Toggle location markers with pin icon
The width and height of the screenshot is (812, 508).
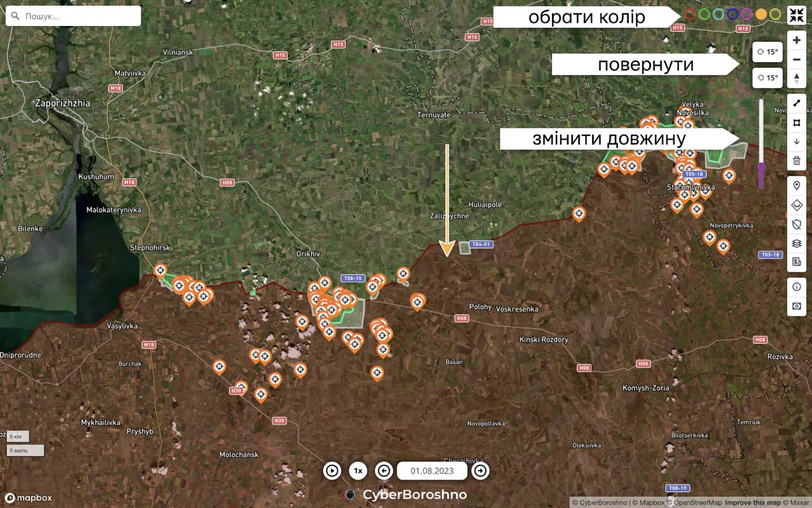[797, 186]
